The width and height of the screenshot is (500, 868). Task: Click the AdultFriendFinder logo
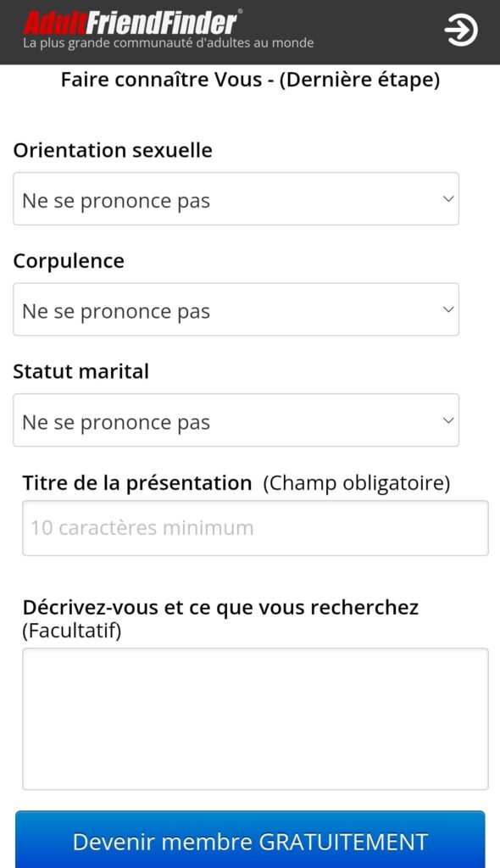[132, 22]
